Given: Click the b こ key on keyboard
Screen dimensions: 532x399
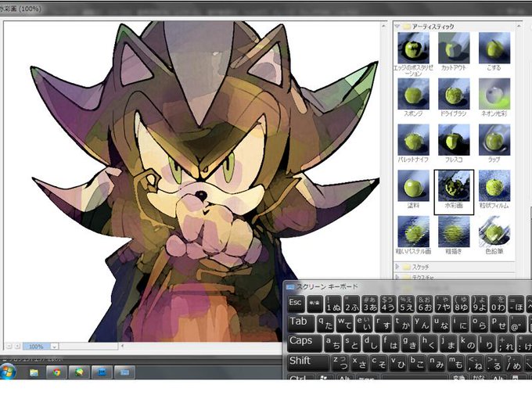Looking at the screenshot, I should click(x=417, y=362).
